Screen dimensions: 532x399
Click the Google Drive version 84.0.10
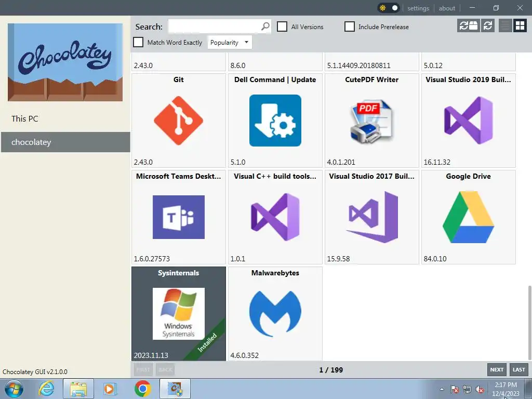435,259
